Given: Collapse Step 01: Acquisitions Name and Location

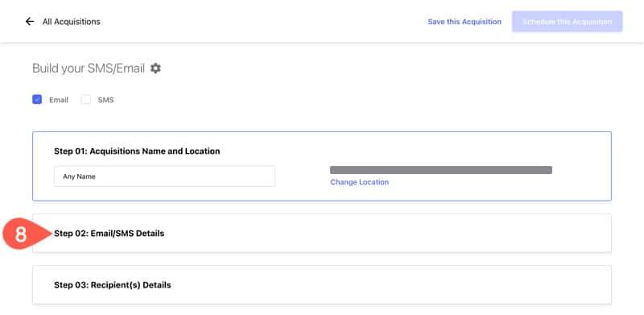Looking at the screenshot, I should (x=137, y=151).
